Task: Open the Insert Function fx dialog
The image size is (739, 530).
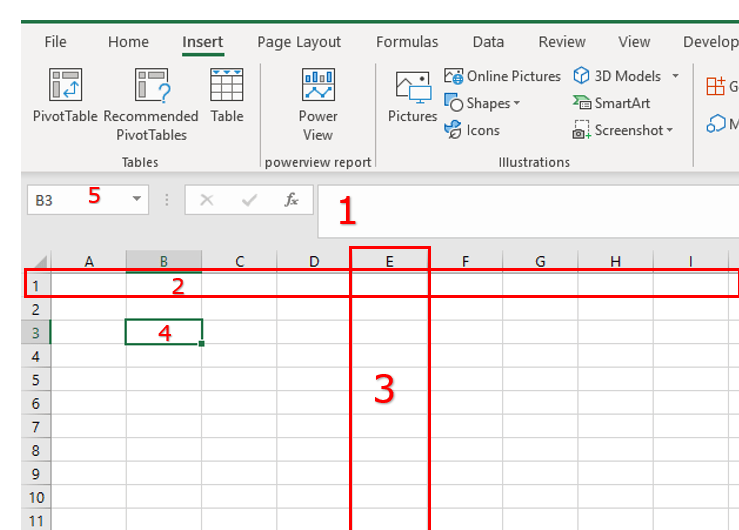Action: 291,200
